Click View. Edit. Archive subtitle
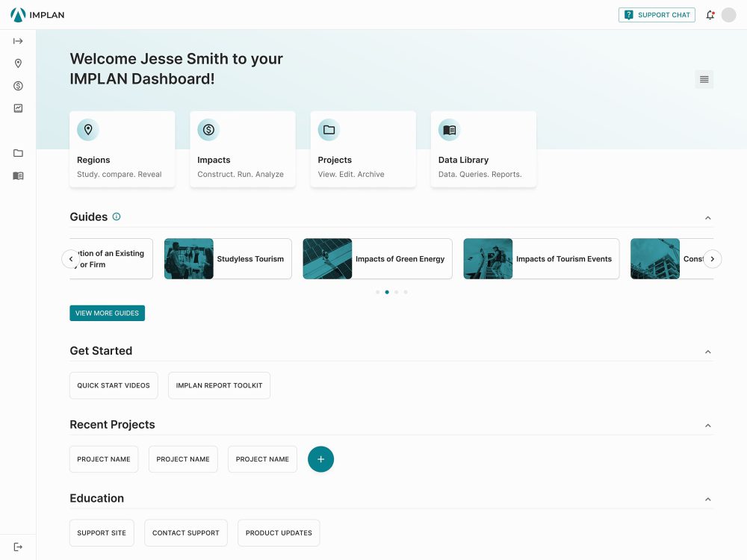The image size is (747, 560). (x=351, y=174)
